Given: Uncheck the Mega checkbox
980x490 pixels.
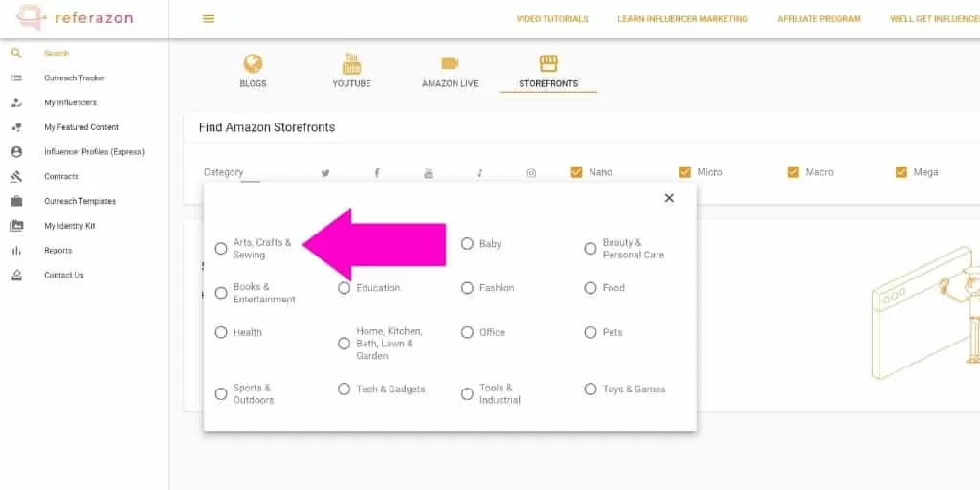Looking at the screenshot, I should coord(902,172).
